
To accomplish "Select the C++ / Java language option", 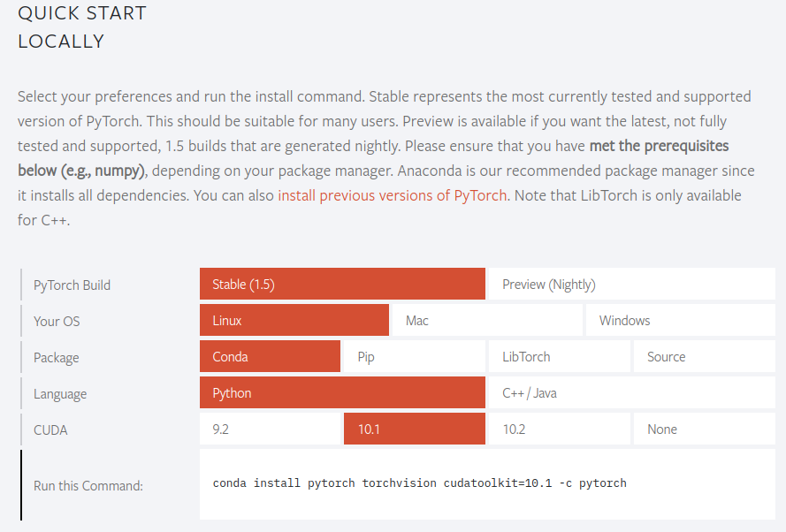I will (631, 393).
